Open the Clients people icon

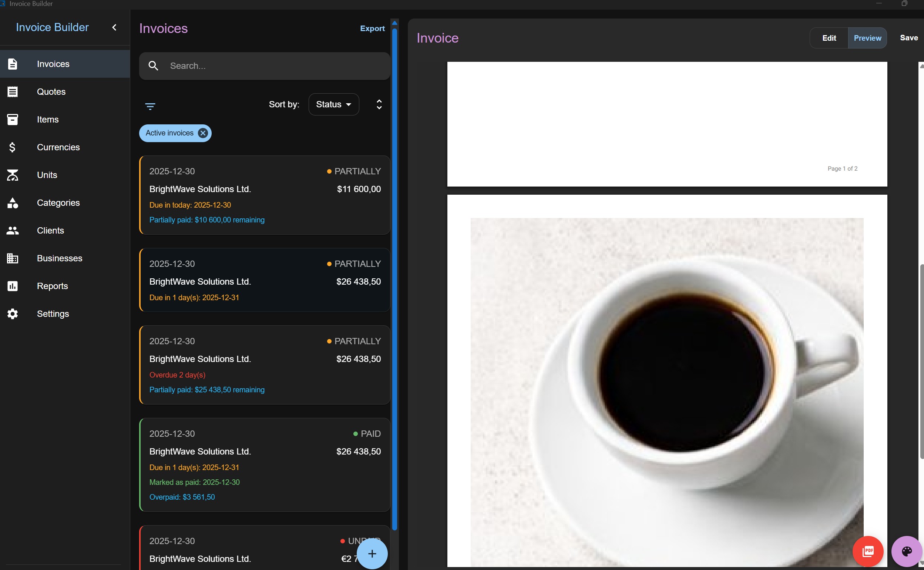[13, 230]
